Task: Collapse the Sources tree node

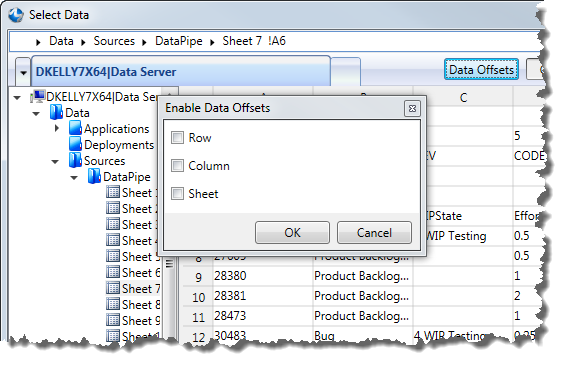Action: click(x=55, y=162)
